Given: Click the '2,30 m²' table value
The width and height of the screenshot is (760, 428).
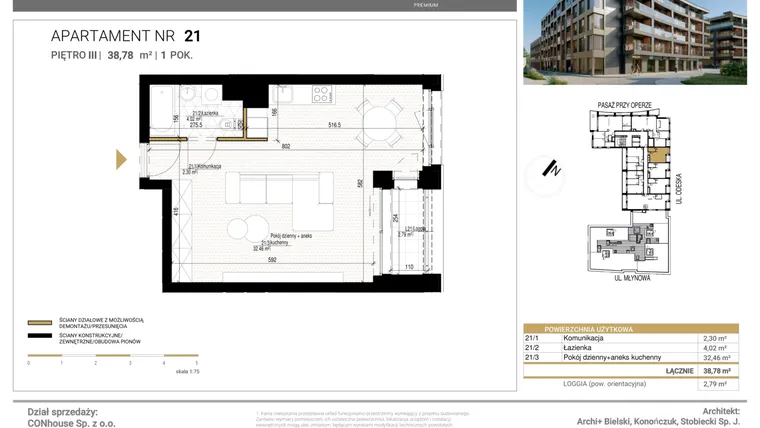Looking at the screenshot, I should 715,339.
